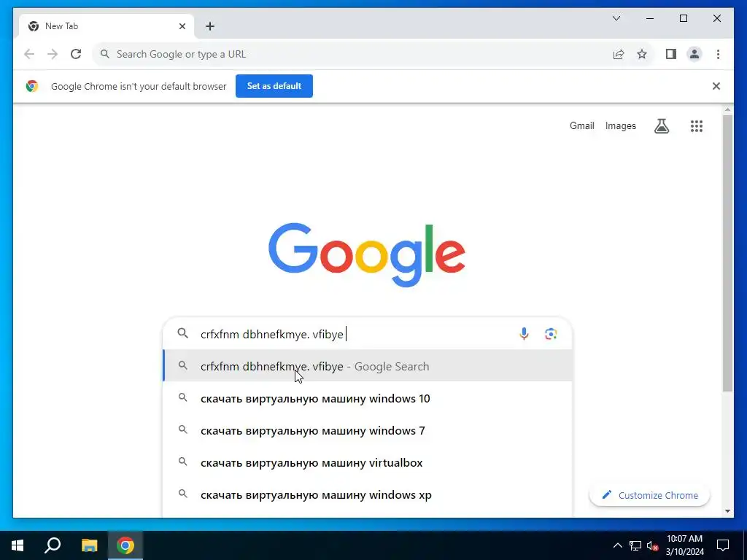The height and width of the screenshot is (560, 747).
Task: Click the Google logo
Action: coord(366,254)
